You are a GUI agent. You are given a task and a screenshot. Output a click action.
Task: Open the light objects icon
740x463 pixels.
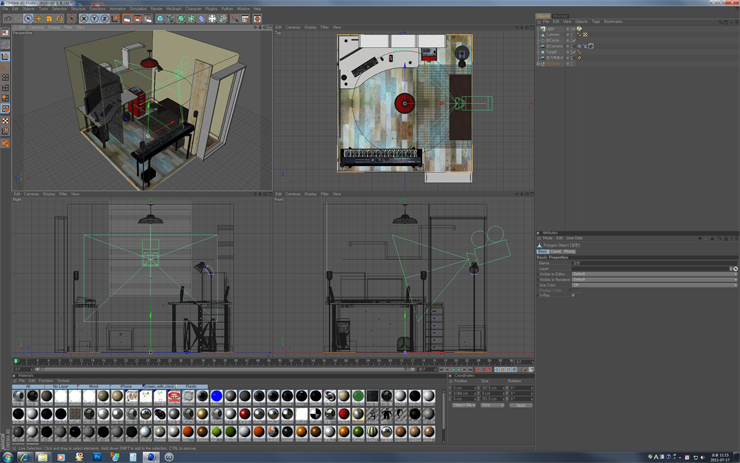(223, 19)
